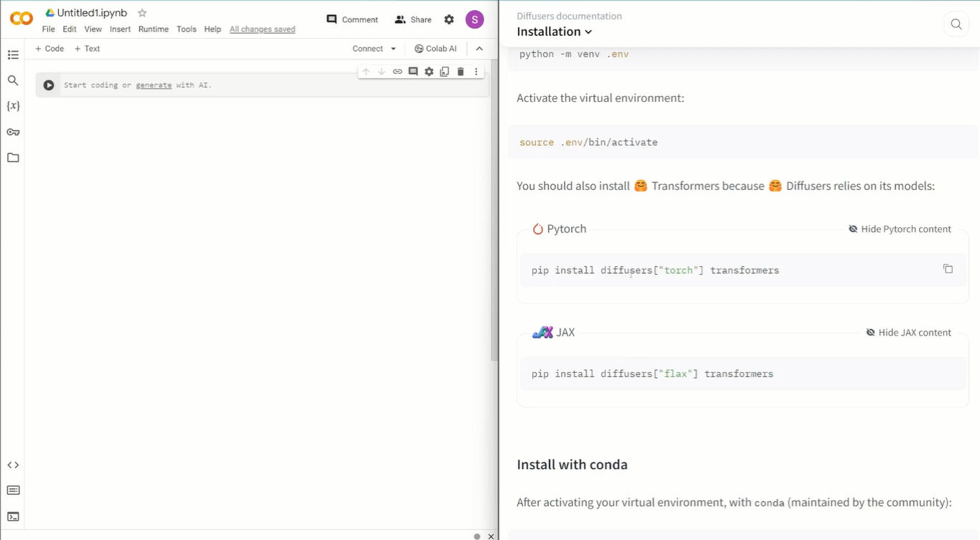Image resolution: width=980 pixels, height=540 pixels.
Task: Click the Share button
Action: coord(413,20)
